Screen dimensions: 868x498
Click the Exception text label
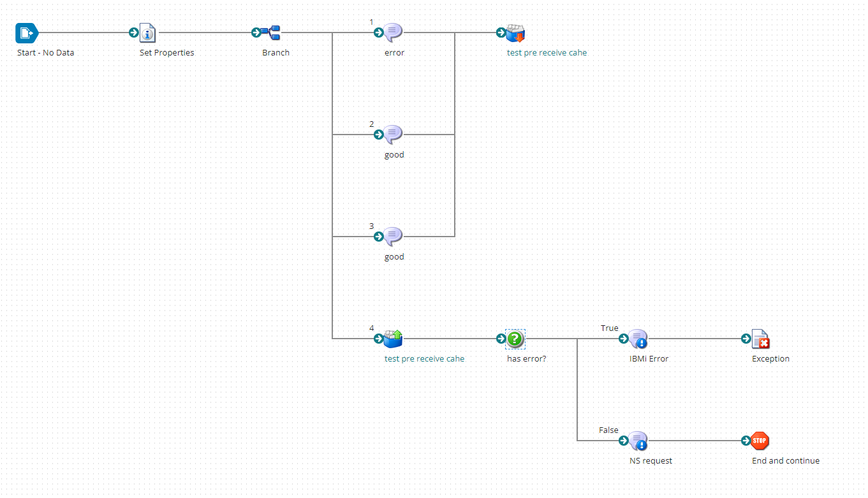point(770,358)
